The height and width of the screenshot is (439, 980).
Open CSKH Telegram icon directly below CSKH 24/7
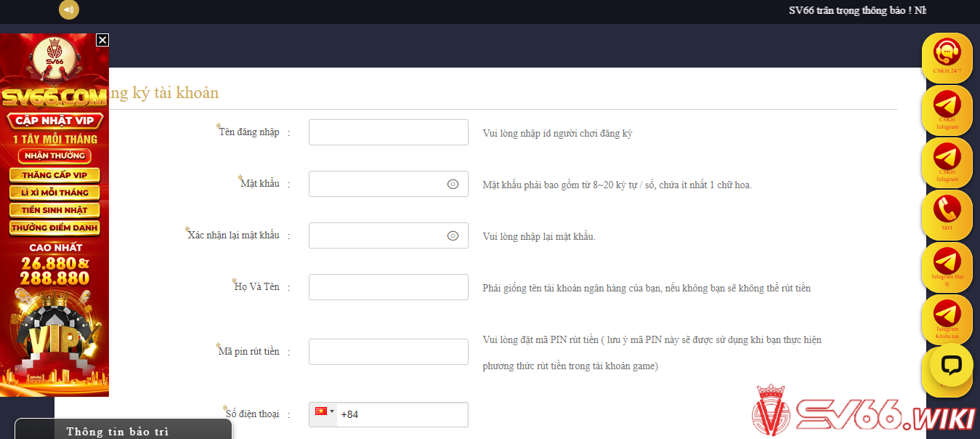click(x=947, y=110)
